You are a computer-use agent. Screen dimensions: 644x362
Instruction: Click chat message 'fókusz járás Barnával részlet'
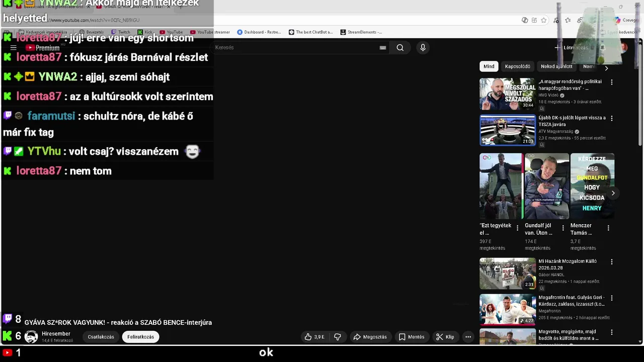pyautogui.click(x=139, y=57)
